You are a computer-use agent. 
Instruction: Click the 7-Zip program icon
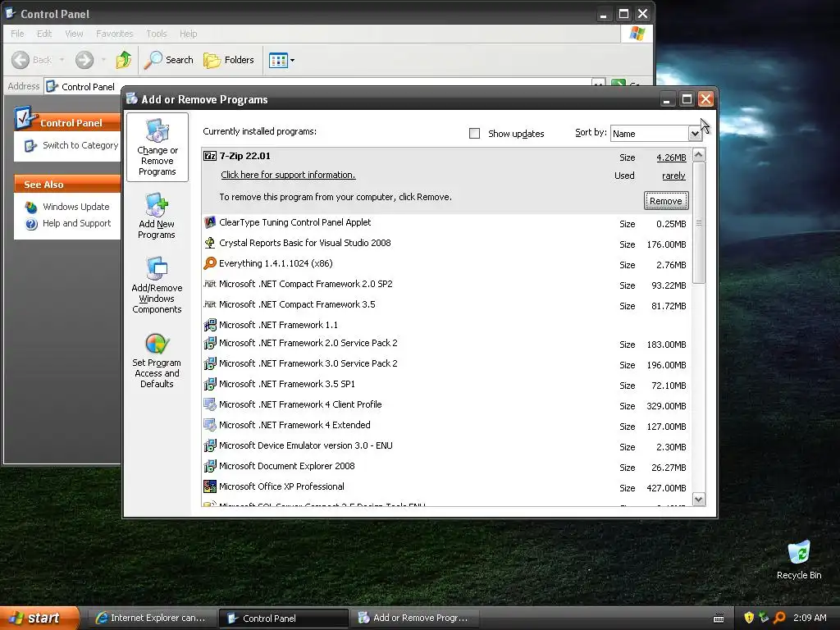tap(210, 156)
